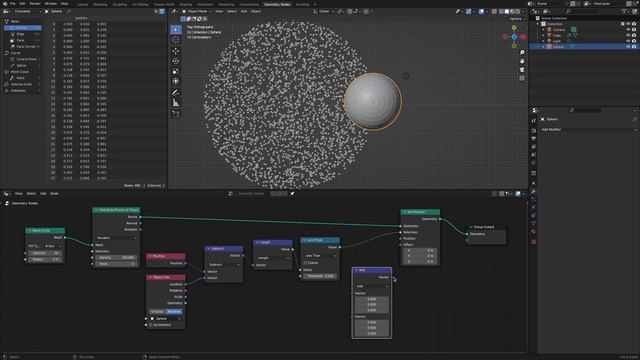Select the Transform tool in viewport toolbar
Image resolution: width=640 pixels, height=360 pixels.
tap(176, 82)
